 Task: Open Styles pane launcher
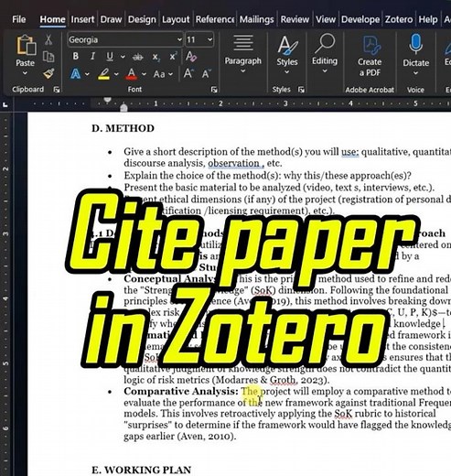(301, 90)
